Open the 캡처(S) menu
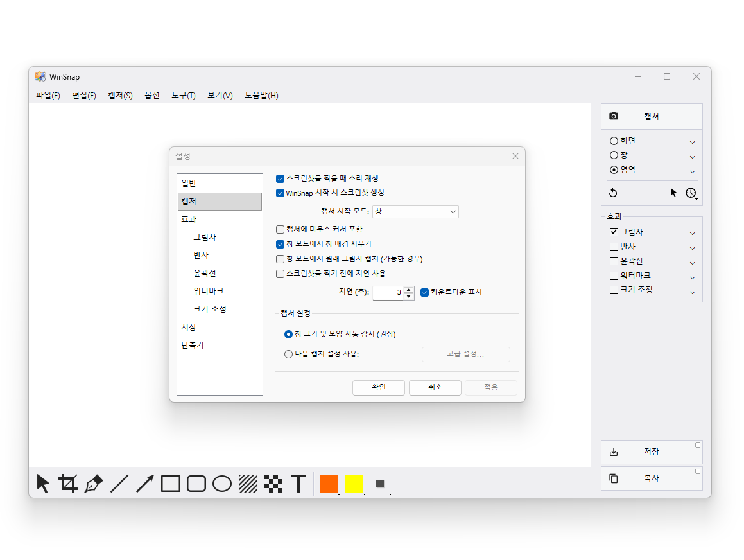The width and height of the screenshot is (744, 560). pyautogui.click(x=120, y=96)
